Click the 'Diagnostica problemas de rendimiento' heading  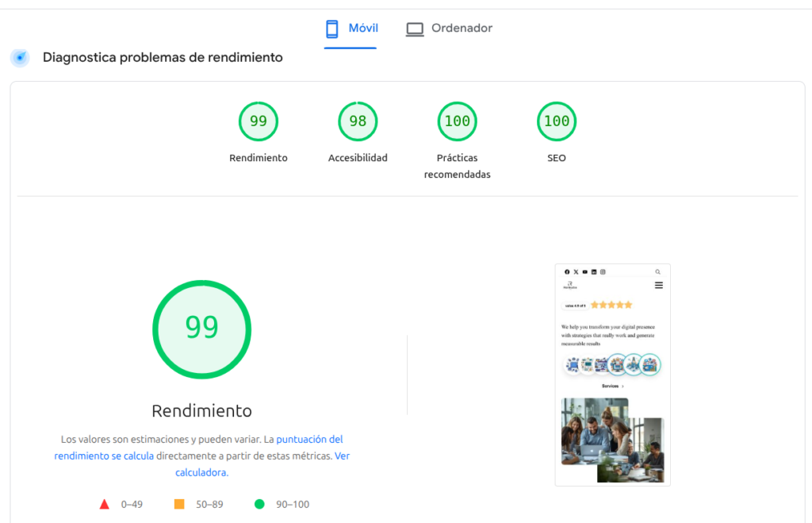(x=163, y=57)
